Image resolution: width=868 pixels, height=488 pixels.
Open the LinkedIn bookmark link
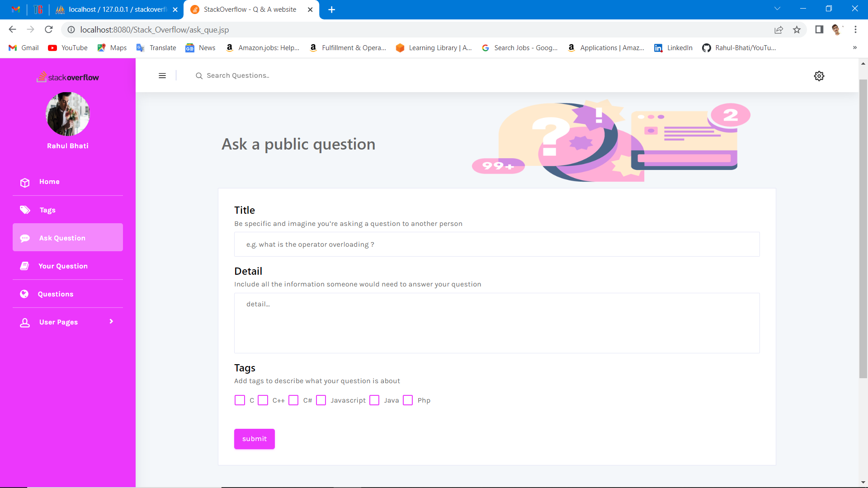(673, 48)
